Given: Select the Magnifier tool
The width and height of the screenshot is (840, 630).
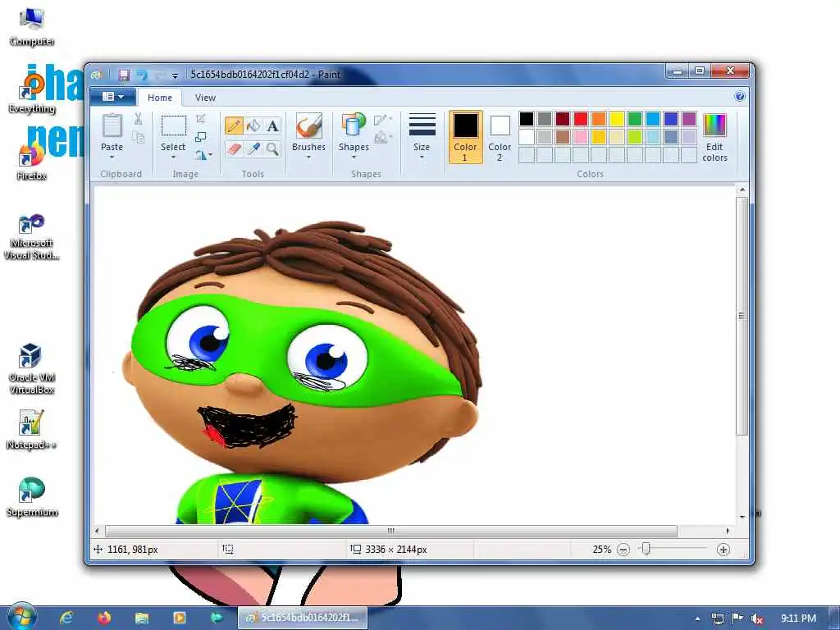Looking at the screenshot, I should [272, 148].
